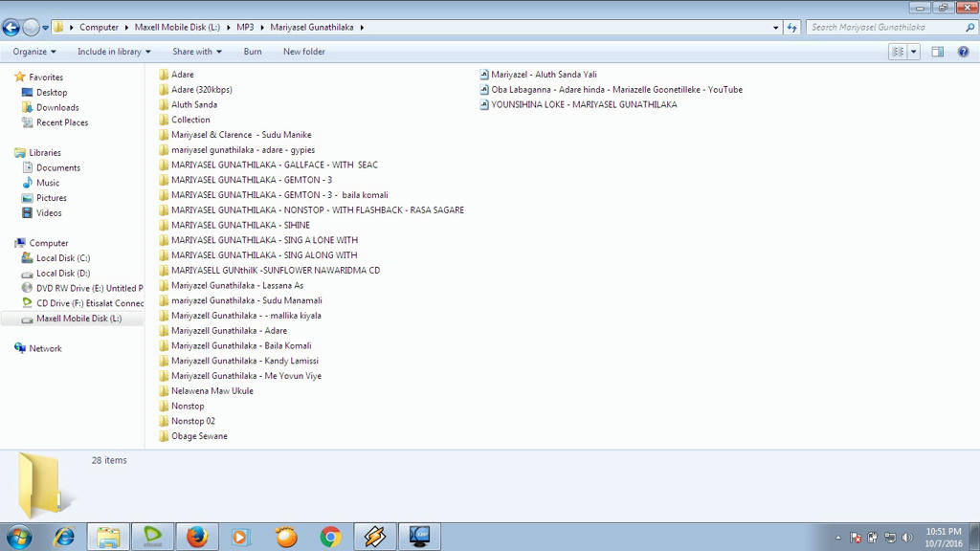This screenshot has height=551, width=980.
Task: Select the Aluth Sanda folder
Action: tap(193, 104)
